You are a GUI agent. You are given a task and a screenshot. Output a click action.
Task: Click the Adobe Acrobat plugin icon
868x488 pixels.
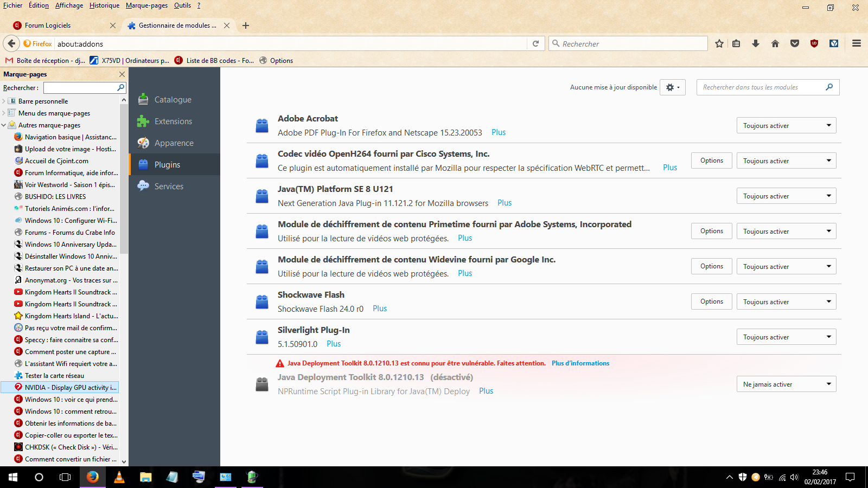coord(262,126)
